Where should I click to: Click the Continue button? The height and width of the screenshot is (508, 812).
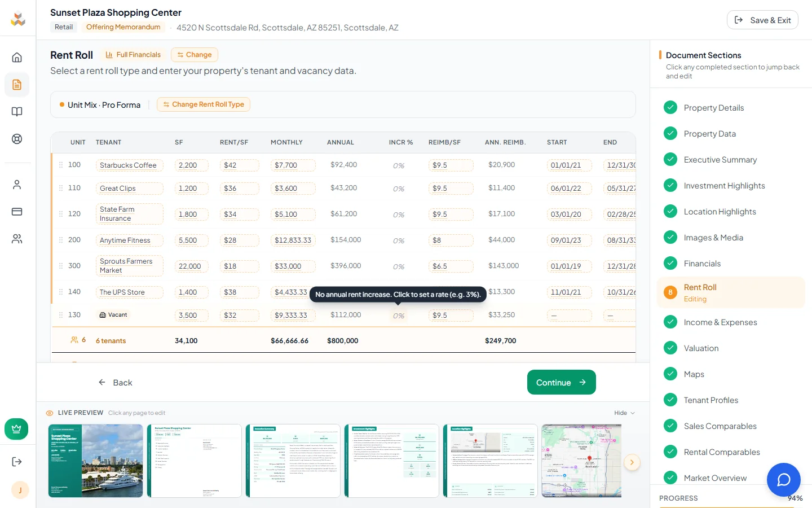tap(561, 382)
